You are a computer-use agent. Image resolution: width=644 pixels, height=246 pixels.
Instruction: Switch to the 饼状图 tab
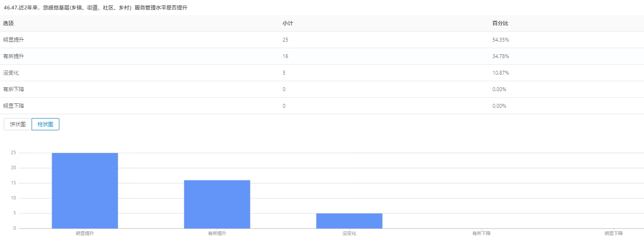(18, 124)
